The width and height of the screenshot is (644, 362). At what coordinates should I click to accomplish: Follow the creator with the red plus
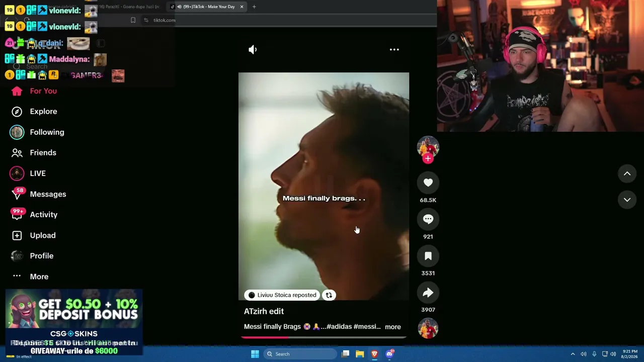point(428,158)
